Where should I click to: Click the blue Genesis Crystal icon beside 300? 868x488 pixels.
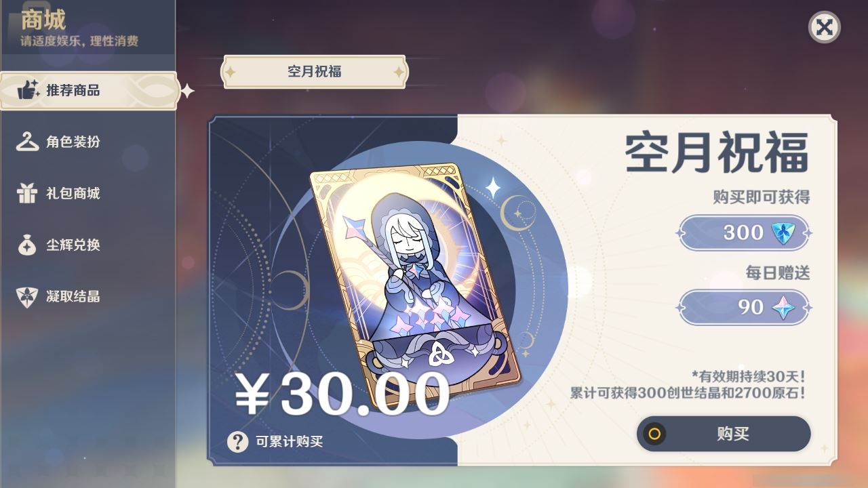(x=782, y=232)
